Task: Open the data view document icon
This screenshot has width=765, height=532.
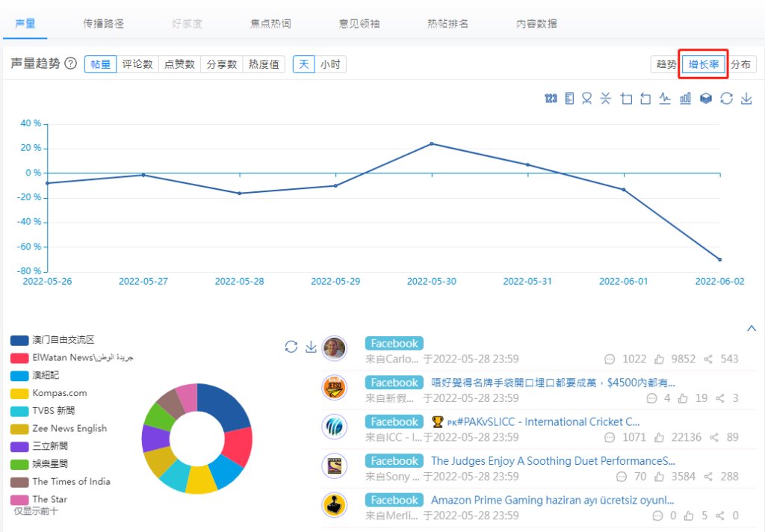Action: point(570,99)
